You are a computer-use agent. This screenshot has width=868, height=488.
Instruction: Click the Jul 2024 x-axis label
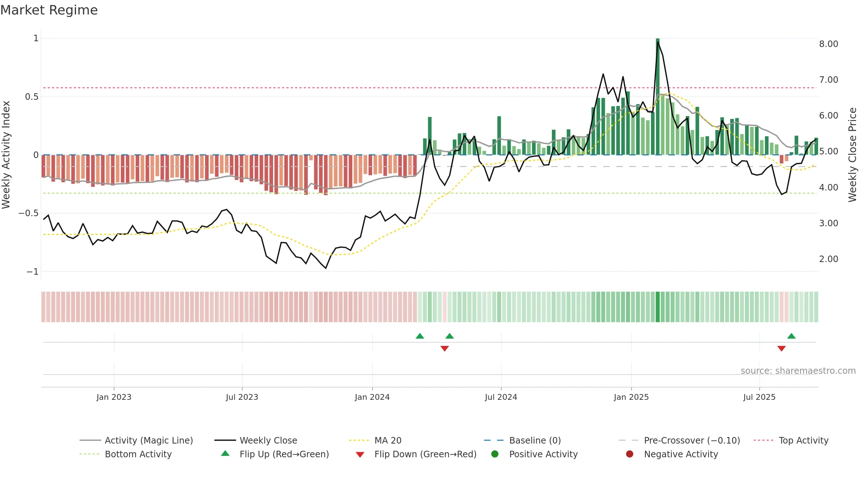pyautogui.click(x=501, y=397)
